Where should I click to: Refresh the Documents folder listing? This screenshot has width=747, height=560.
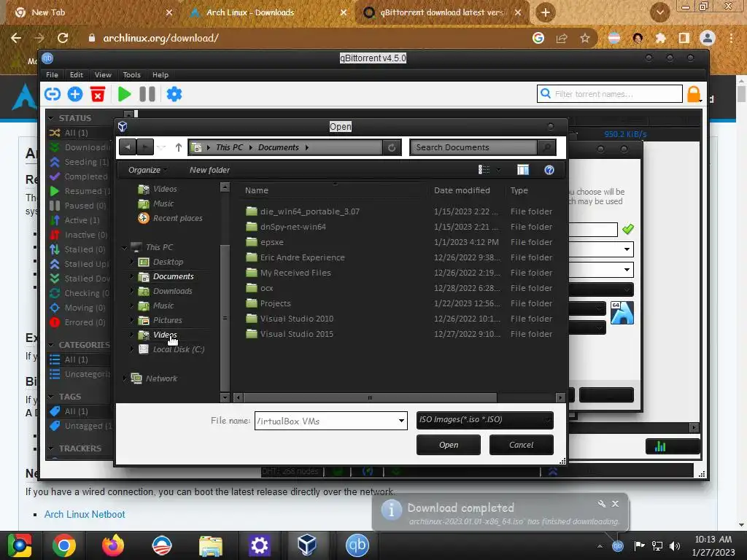point(392,147)
